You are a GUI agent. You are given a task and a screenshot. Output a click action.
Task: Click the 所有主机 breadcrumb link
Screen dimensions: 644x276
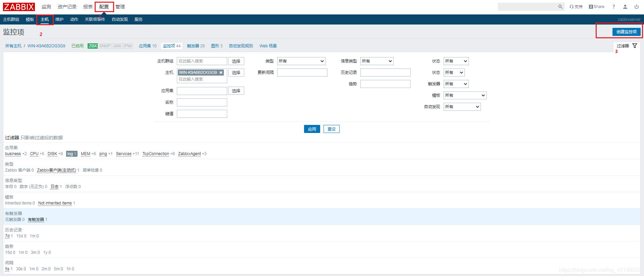click(13, 46)
